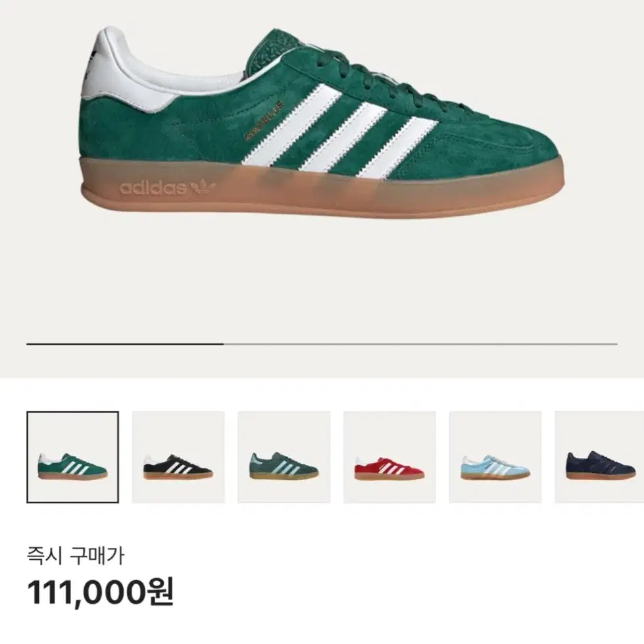Screen dimensions: 644x644
Task: Click the gray remaining part of image slider
Action: point(420,344)
